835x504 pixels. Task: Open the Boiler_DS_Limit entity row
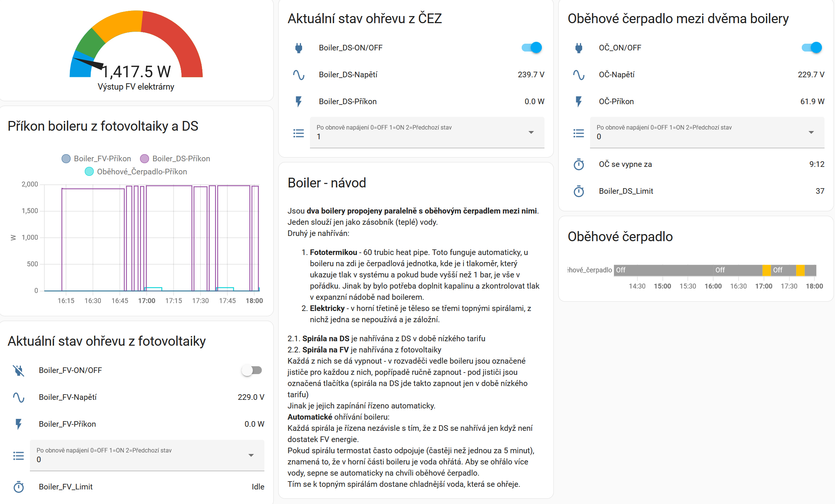click(x=626, y=191)
